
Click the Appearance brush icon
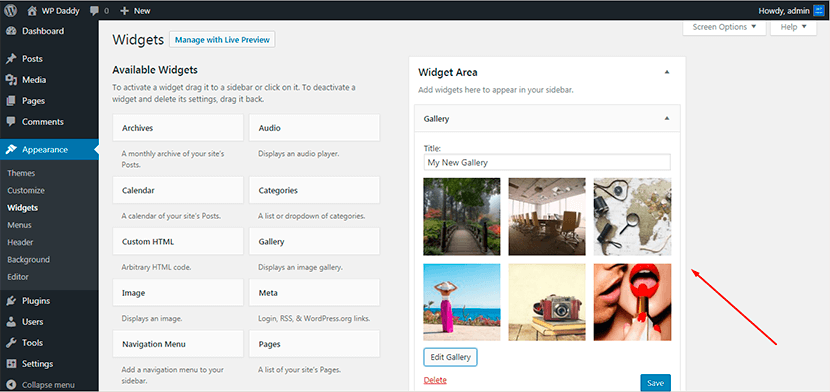click(x=11, y=149)
